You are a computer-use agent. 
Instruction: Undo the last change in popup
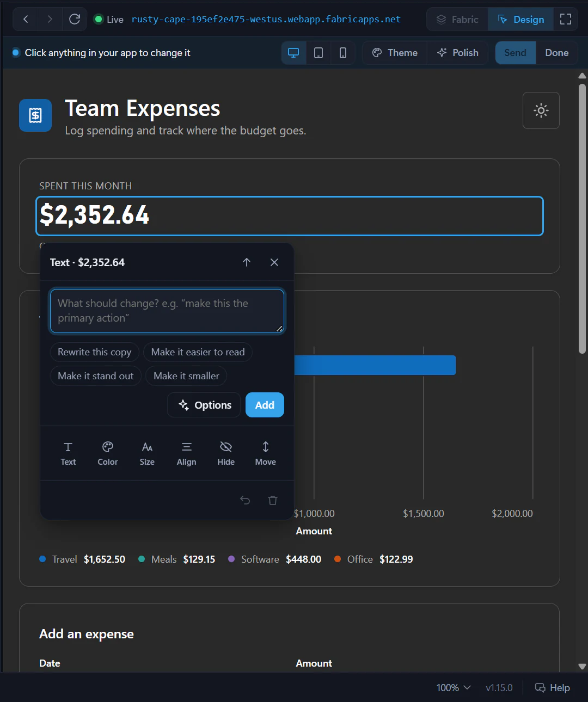(x=245, y=500)
